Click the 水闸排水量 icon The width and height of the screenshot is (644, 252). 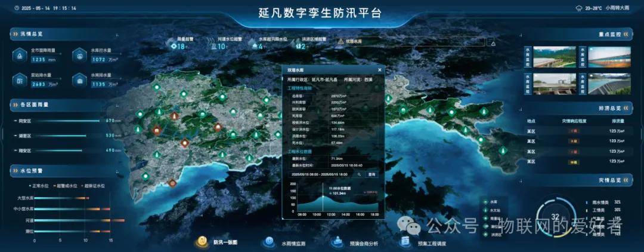tap(80, 80)
